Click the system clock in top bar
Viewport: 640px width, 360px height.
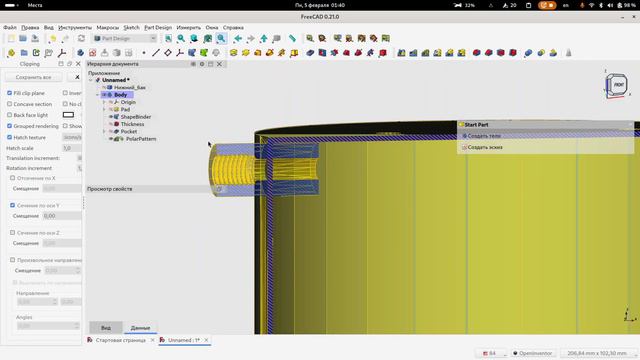click(x=320, y=5)
